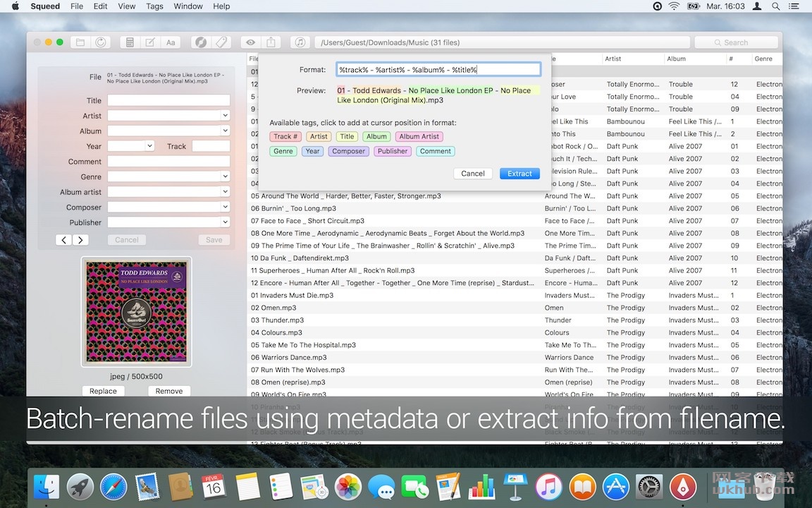Open the View menu
Screen dimensions: 812x508
click(126, 6)
